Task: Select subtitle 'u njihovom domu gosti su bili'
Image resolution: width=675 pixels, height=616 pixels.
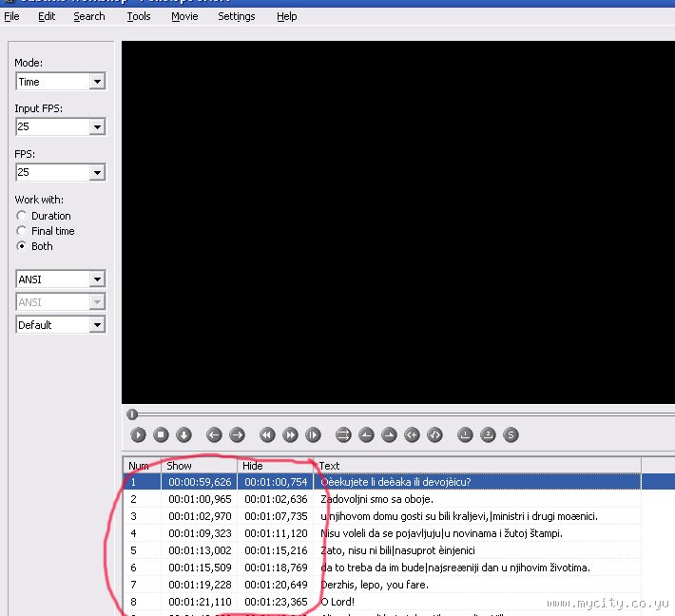Action: (x=459, y=516)
